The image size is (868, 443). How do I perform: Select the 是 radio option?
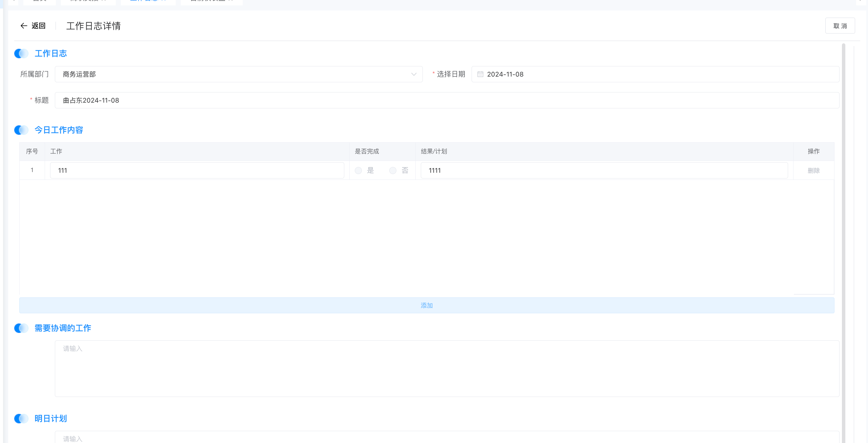pos(359,171)
